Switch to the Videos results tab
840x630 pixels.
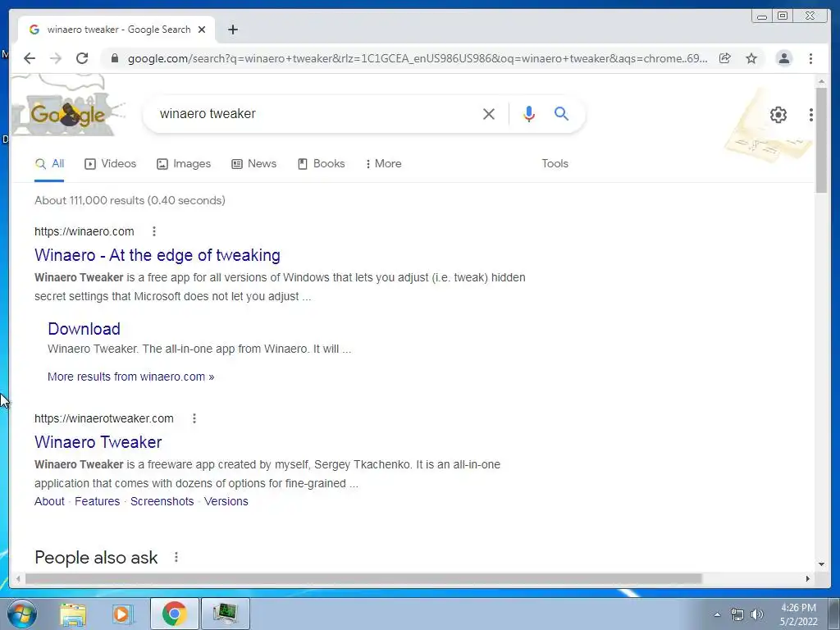[x=111, y=164]
